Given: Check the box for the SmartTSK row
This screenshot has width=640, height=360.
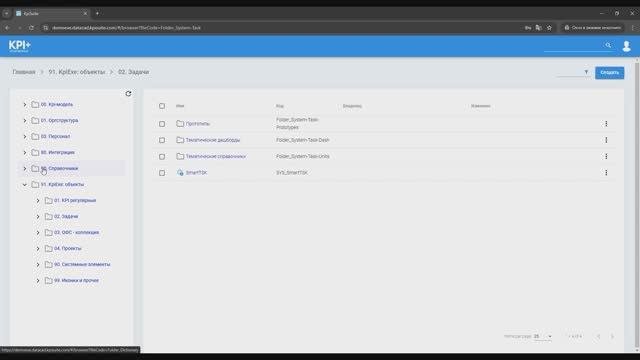Looking at the screenshot, I should tap(162, 173).
